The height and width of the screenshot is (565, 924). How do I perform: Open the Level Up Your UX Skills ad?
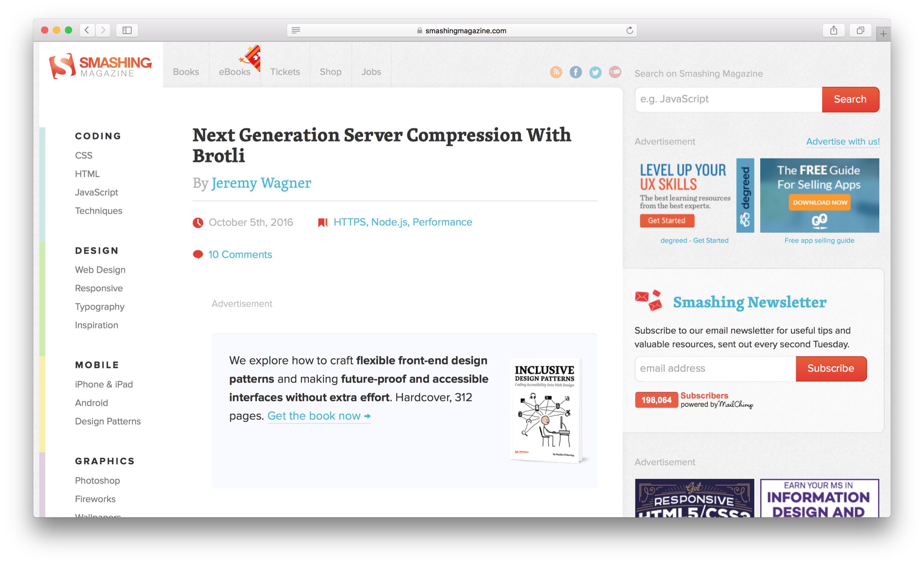tap(694, 195)
